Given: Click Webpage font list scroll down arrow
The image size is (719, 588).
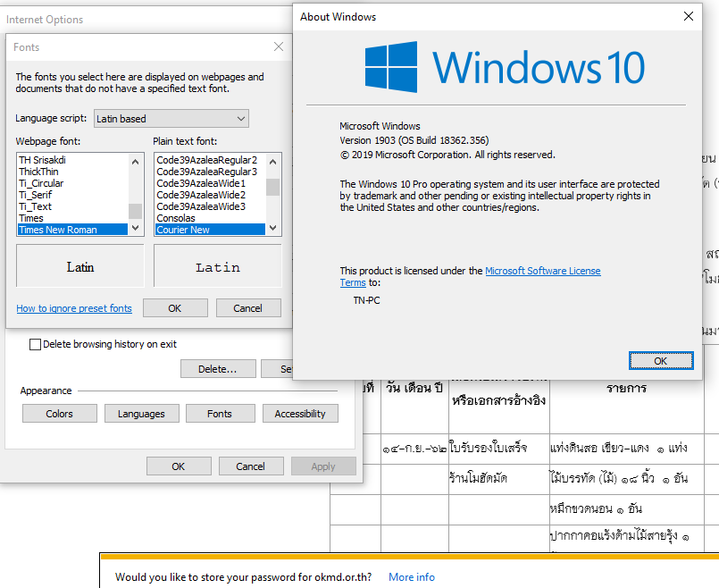Looking at the screenshot, I should click(x=135, y=228).
